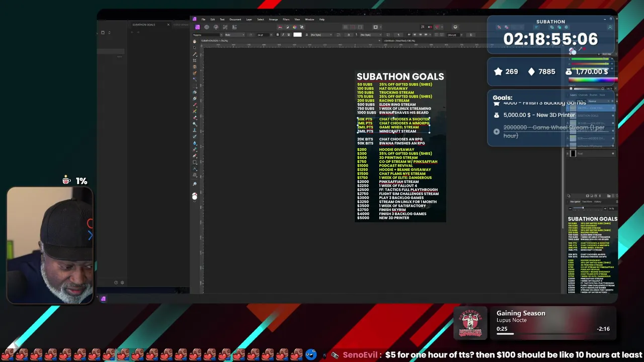Toggle visibility of the SUBATHON GOALS layer
The image size is (644, 362).
point(613,116)
